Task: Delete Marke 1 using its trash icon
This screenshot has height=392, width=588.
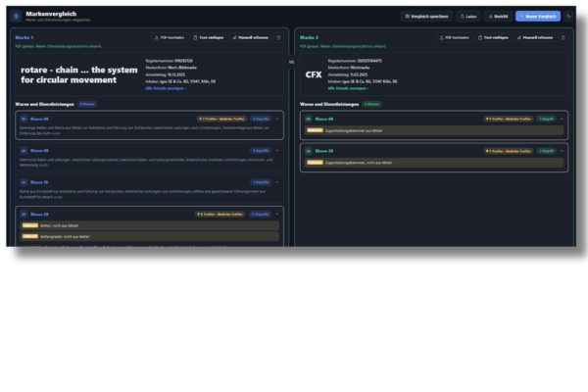Action: click(x=278, y=37)
